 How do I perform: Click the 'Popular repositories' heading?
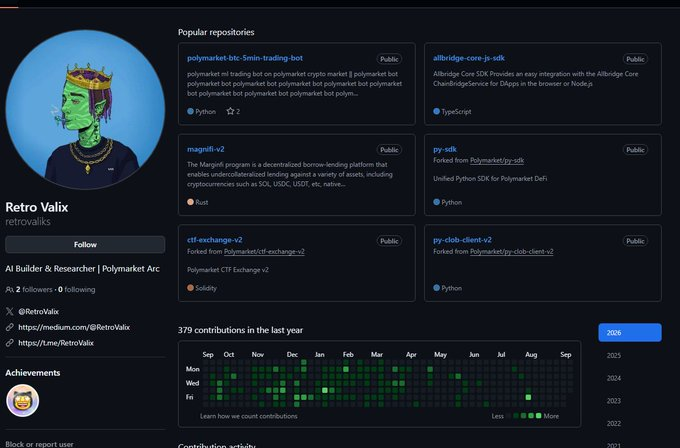[x=216, y=32]
